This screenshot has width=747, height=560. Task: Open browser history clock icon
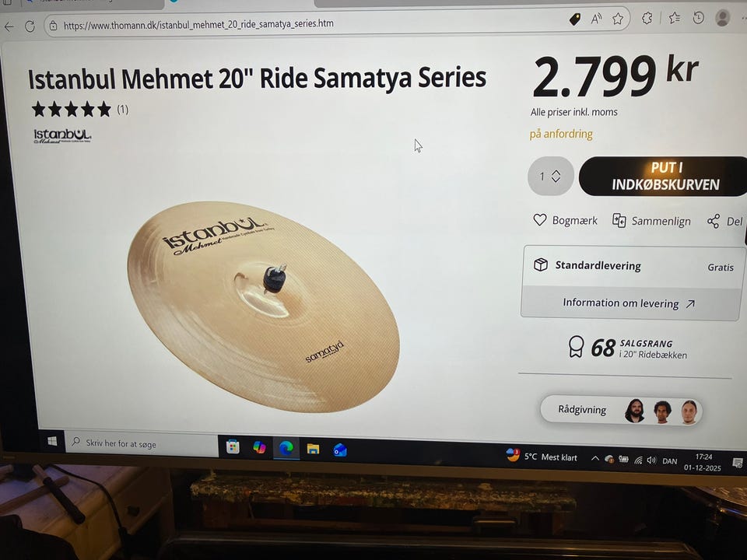pos(699,18)
